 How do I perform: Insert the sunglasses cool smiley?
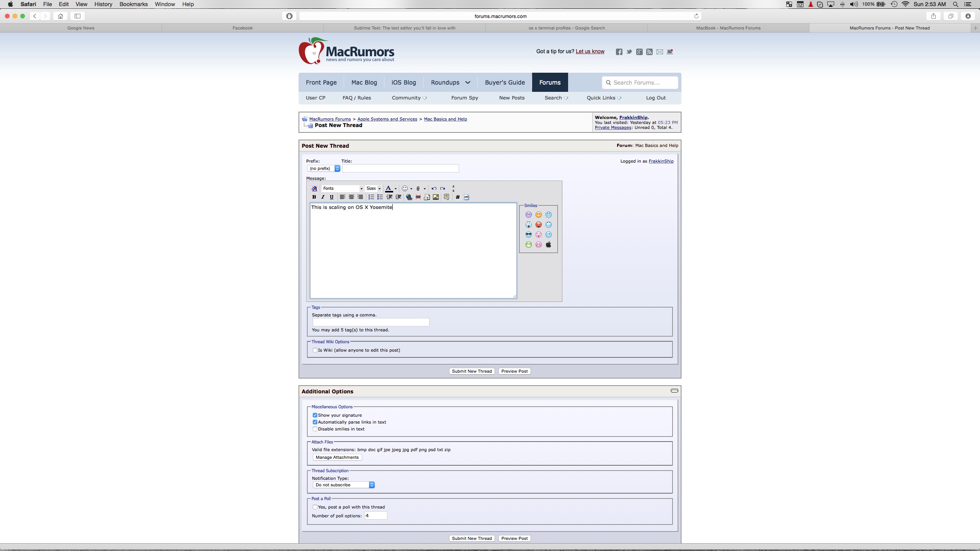(x=529, y=235)
